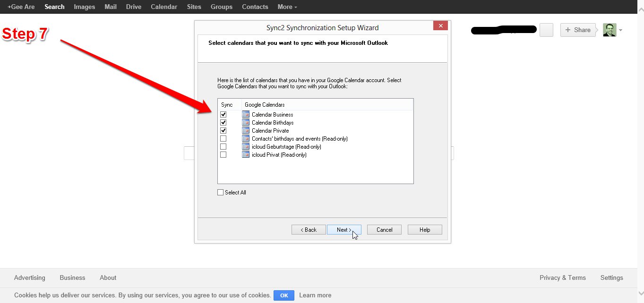This screenshot has height=303, width=644.
Task: Open Drive from the top bar
Action: click(x=134, y=7)
